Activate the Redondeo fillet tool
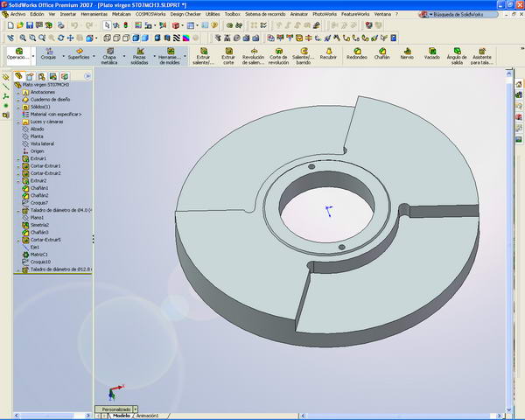 coord(355,53)
